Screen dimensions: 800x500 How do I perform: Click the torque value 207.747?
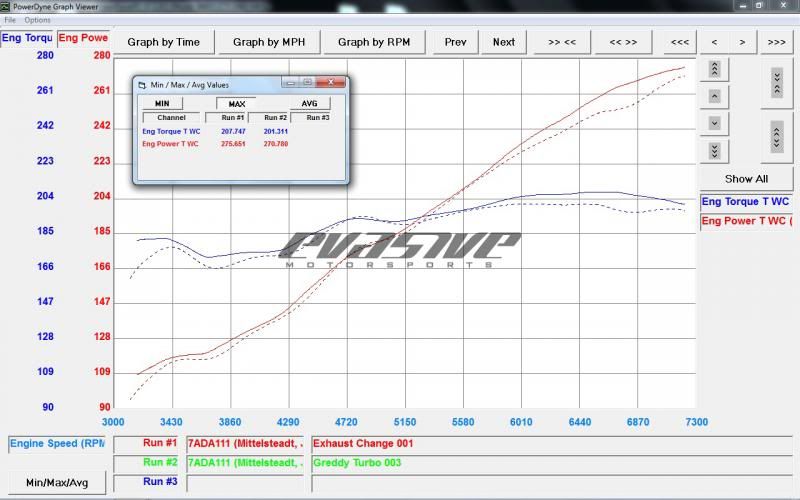tap(233, 131)
